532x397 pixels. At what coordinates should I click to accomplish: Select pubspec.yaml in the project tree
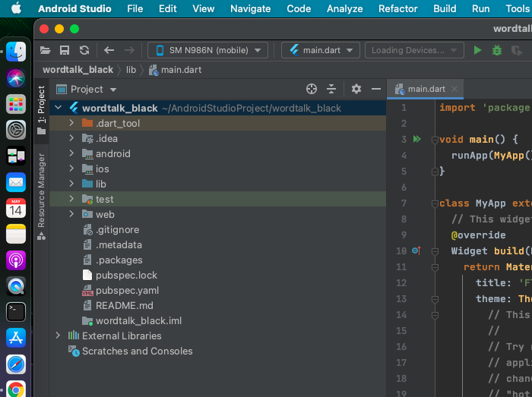[x=127, y=291]
